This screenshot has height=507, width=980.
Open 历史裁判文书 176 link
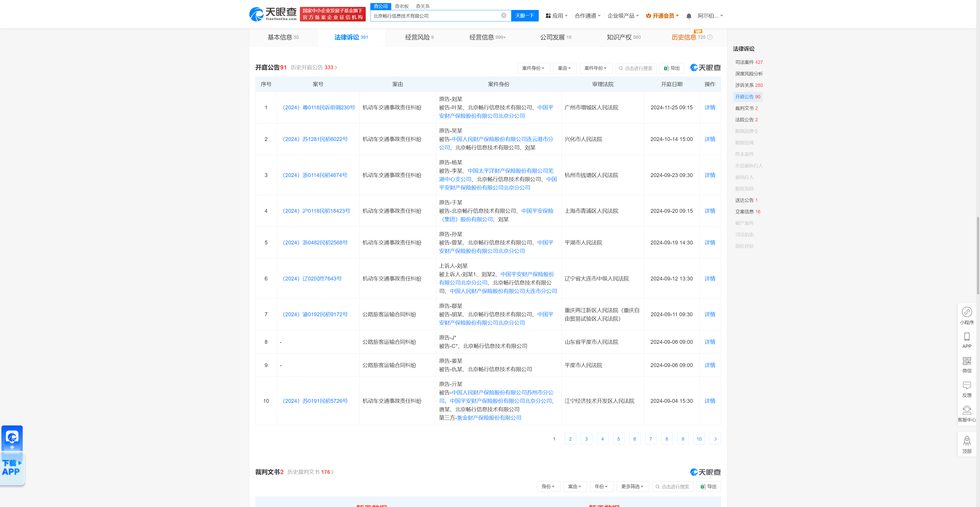pos(310,472)
